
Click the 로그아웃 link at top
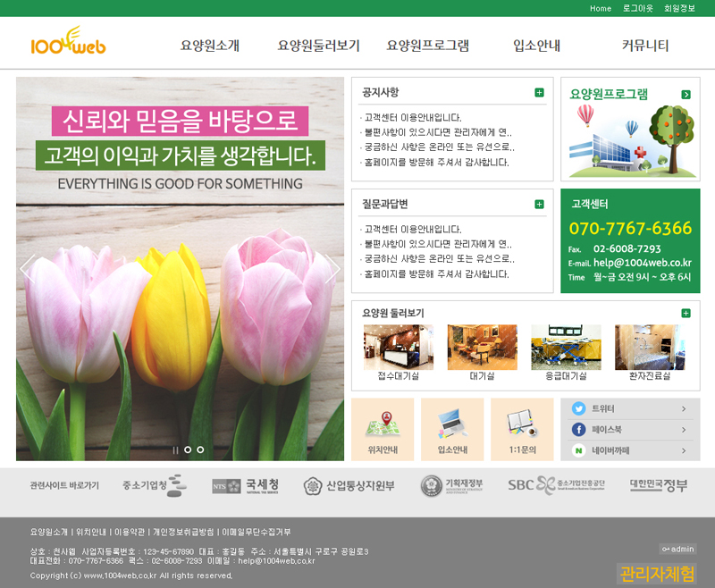tap(637, 8)
